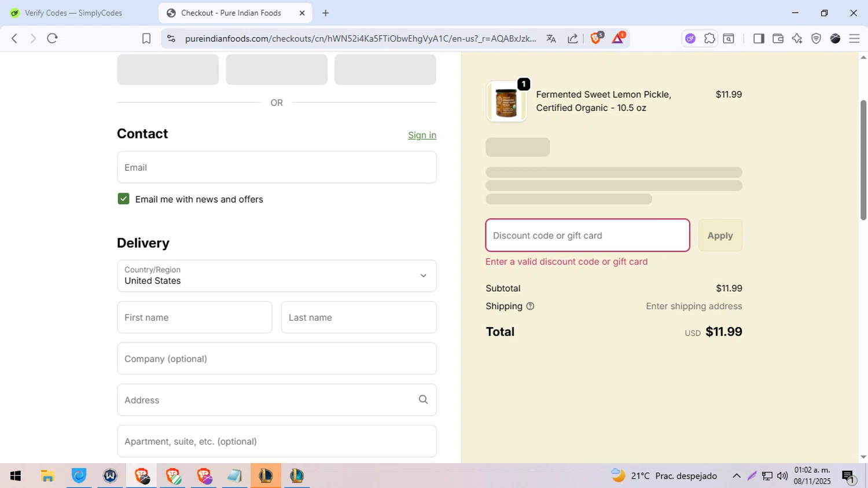
Task: Click the Last name field
Action: pyautogui.click(x=359, y=317)
